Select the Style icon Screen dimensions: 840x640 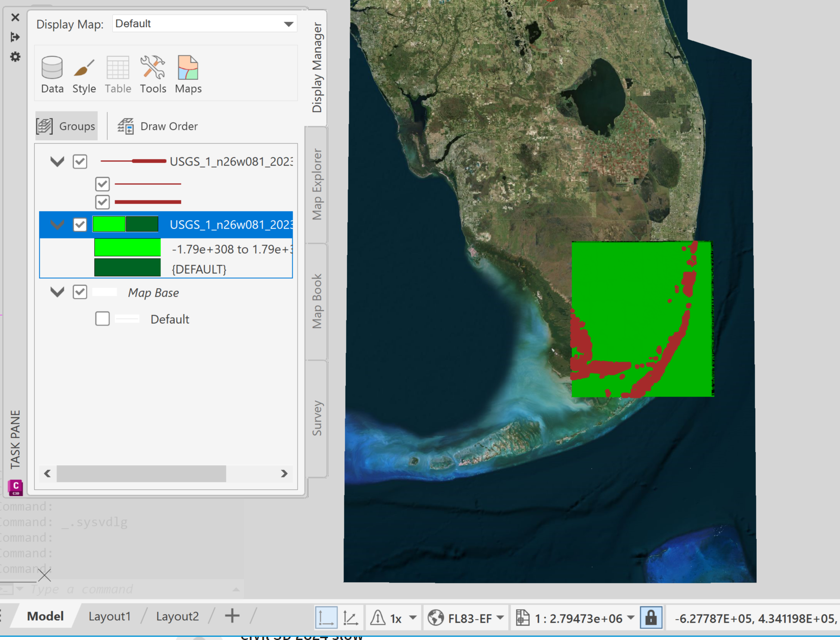pos(84,74)
